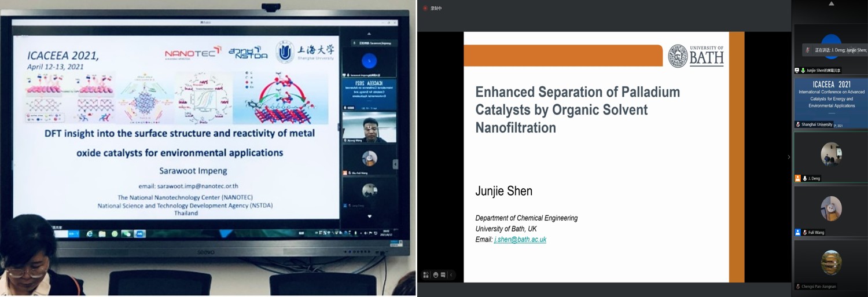868x297 pixels.
Task: Open the apps grid icon in floating toolbar
Action: pyautogui.click(x=426, y=275)
